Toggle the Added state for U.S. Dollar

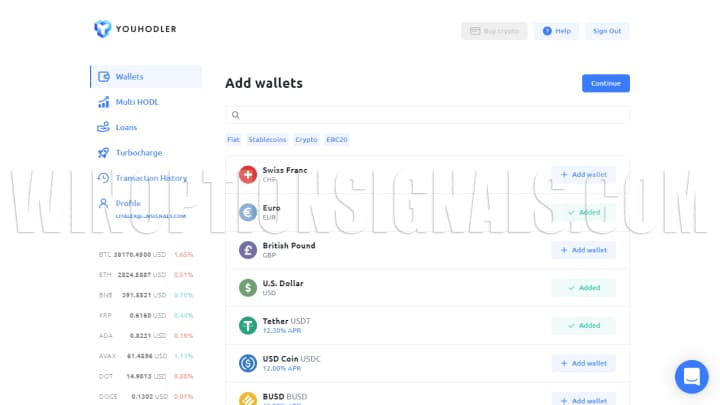point(583,288)
